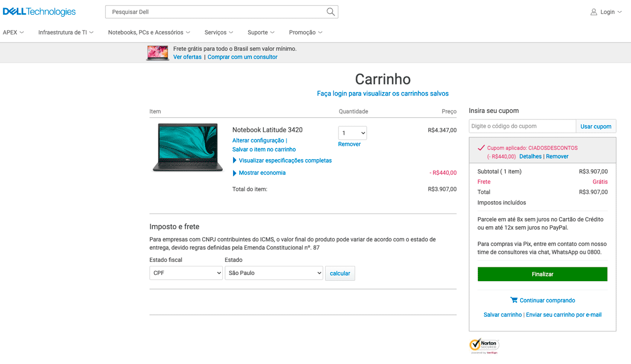Click the discount value - R$440,00 in item row
This screenshot has width=631, height=364.
443,173
